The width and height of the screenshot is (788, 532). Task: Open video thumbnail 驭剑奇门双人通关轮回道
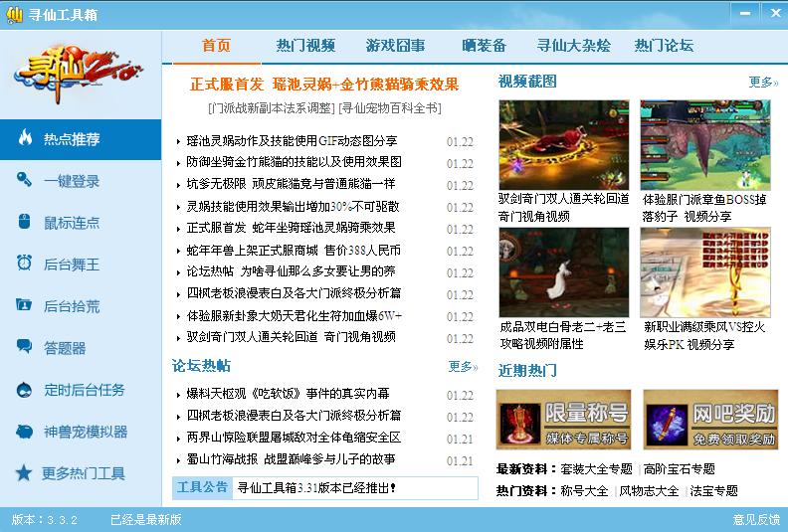563,144
